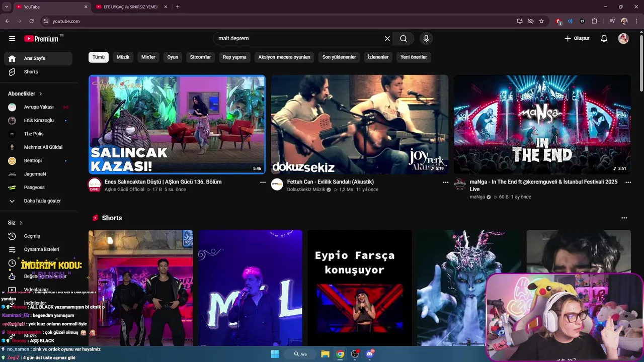This screenshot has width=644, height=362.
Task: Select the Sitcom'lar filter chip
Action: 200,57
